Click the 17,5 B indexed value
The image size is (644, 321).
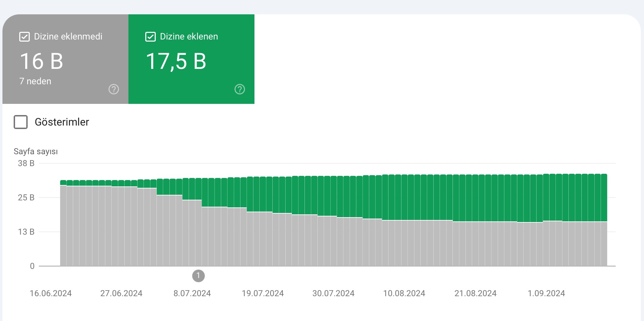176,62
